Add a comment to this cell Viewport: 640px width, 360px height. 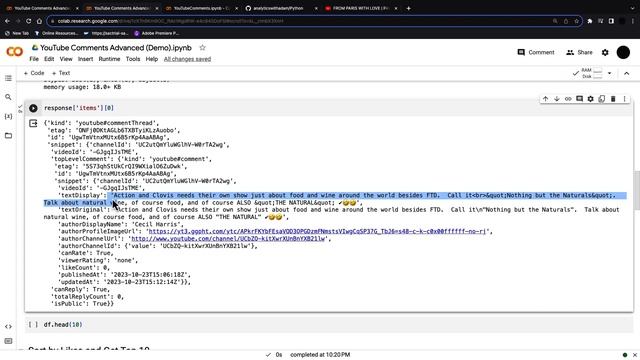pos(579,99)
